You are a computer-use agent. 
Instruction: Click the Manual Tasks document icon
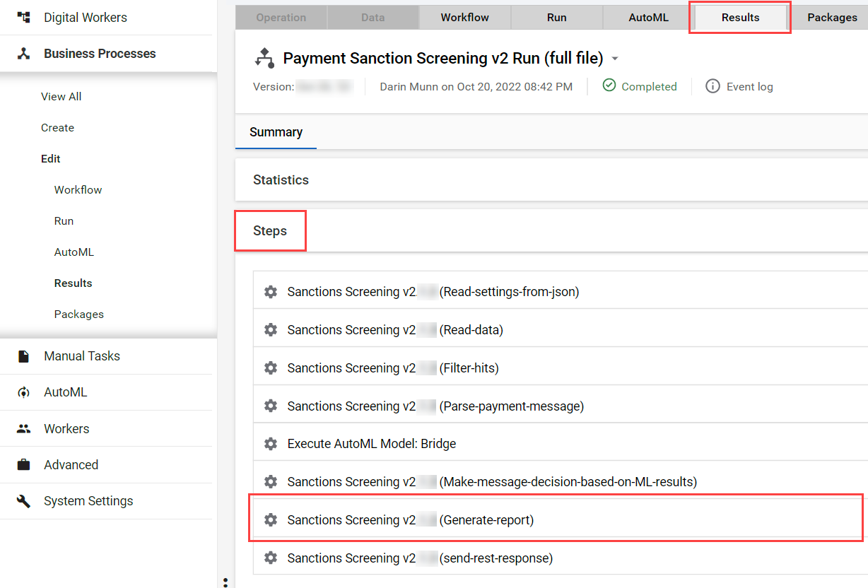(23, 356)
